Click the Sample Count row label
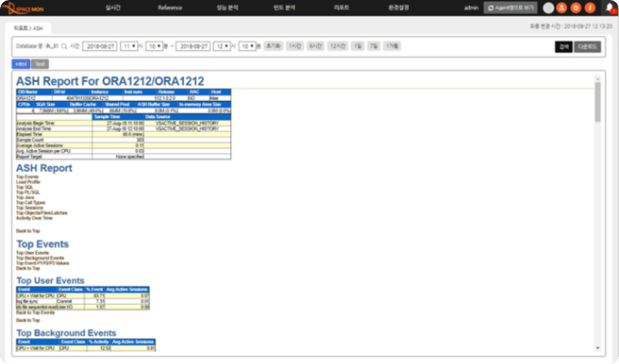Screen dimensions: 619x364 pyautogui.click(x=30, y=140)
